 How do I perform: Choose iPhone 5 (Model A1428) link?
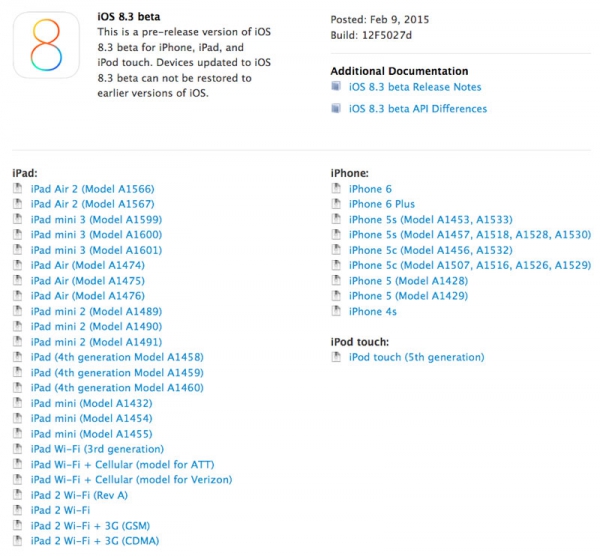click(x=408, y=281)
